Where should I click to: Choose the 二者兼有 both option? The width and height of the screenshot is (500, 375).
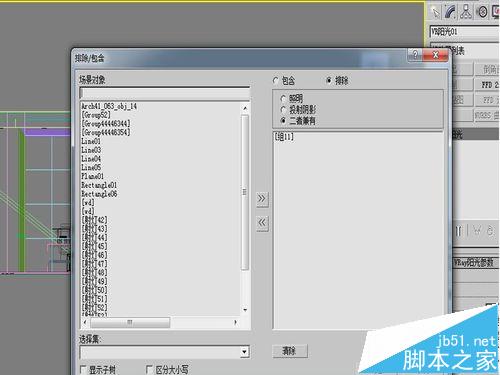(283, 121)
